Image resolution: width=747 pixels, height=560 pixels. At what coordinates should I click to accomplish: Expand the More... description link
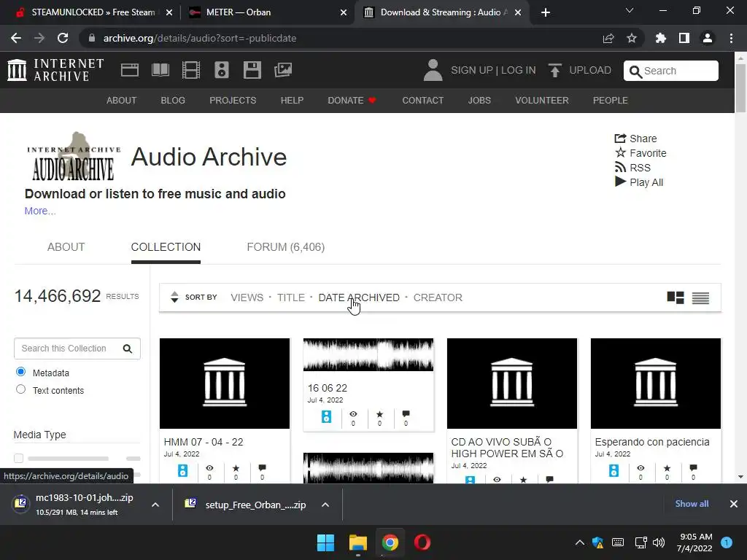40,211
